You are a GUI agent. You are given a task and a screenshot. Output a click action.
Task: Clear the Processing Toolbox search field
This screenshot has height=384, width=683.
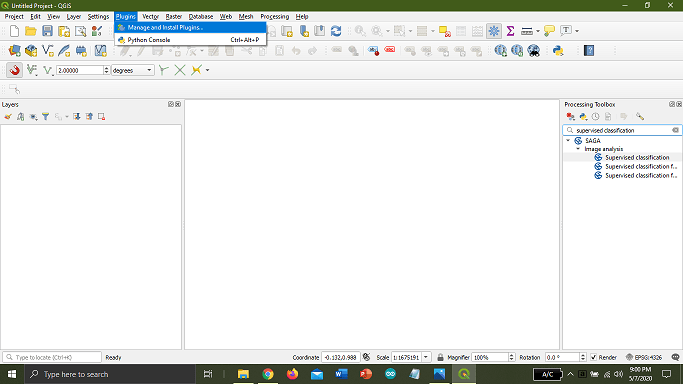point(675,130)
